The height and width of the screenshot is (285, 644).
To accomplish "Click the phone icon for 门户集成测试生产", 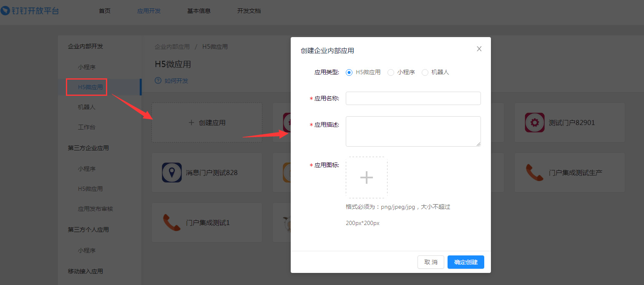I will (535, 172).
